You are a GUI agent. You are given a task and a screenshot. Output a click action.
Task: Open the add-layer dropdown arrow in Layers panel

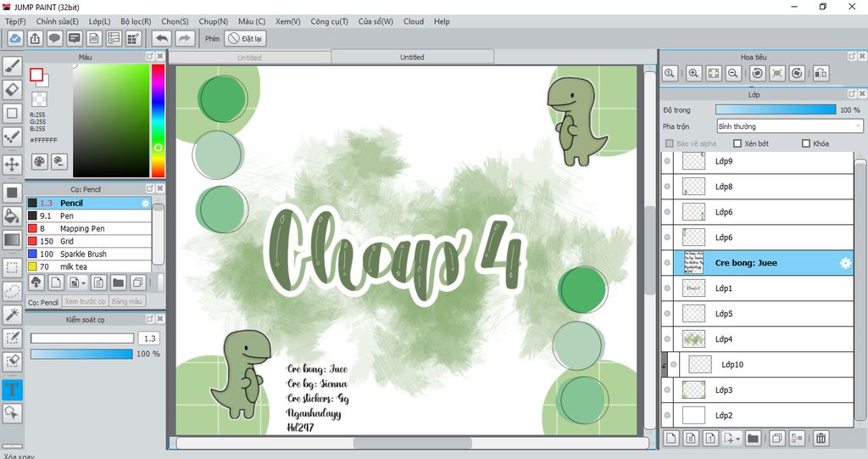point(738,439)
